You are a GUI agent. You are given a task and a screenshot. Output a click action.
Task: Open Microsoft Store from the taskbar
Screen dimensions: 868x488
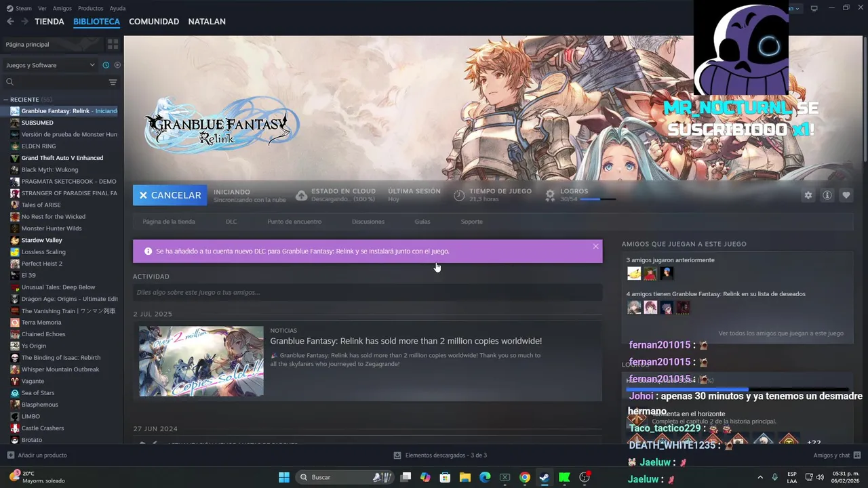point(445,477)
